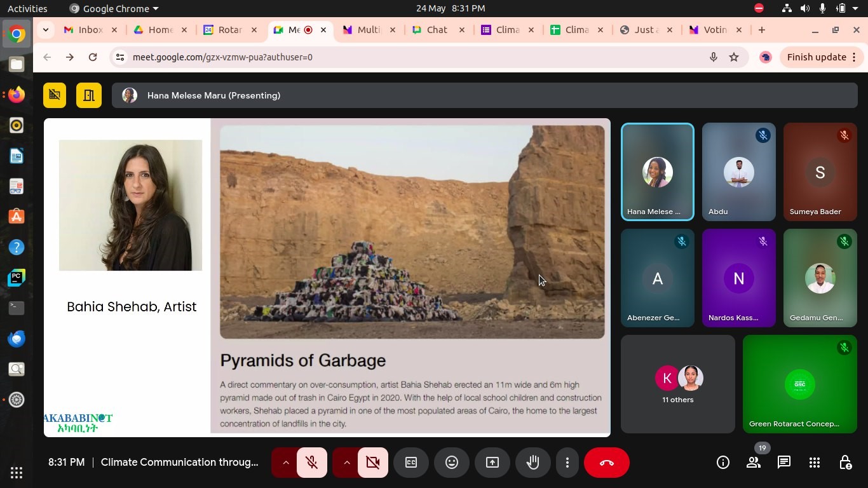Image resolution: width=868 pixels, height=488 pixels.
Task: Show the people participants list
Action: 754,463
